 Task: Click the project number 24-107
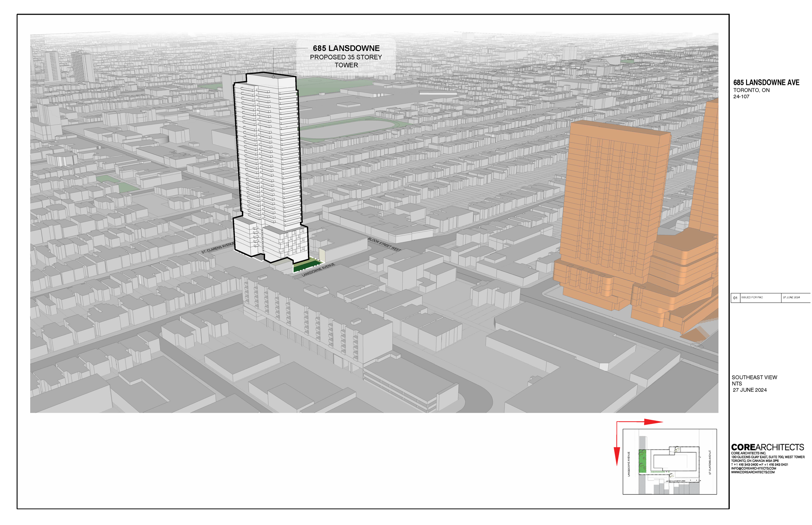coord(741,97)
